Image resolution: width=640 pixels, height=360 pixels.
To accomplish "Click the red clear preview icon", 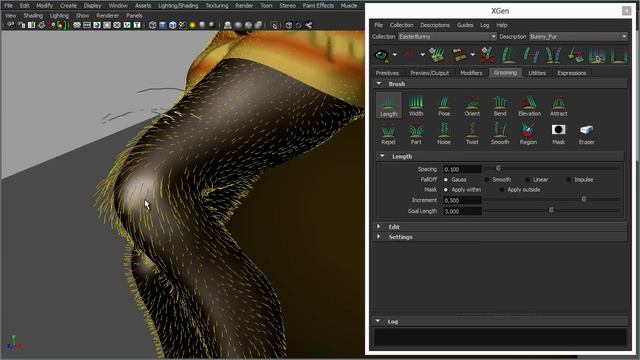I will pos(410,54).
